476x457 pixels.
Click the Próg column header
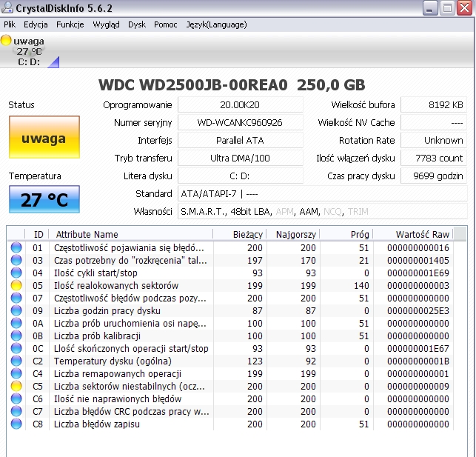pos(346,234)
